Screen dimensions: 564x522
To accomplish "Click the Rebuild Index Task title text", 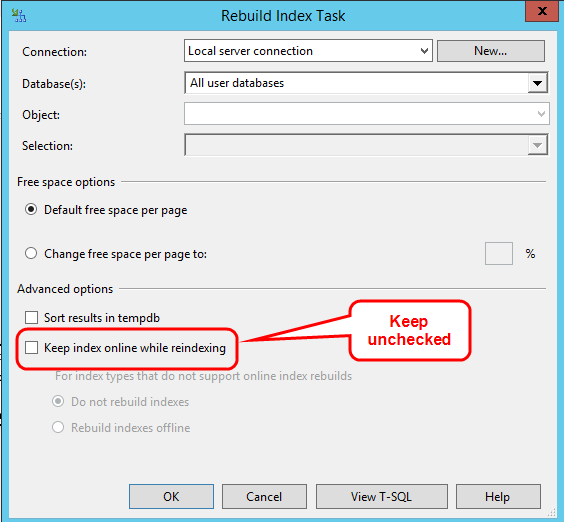I will [x=283, y=16].
